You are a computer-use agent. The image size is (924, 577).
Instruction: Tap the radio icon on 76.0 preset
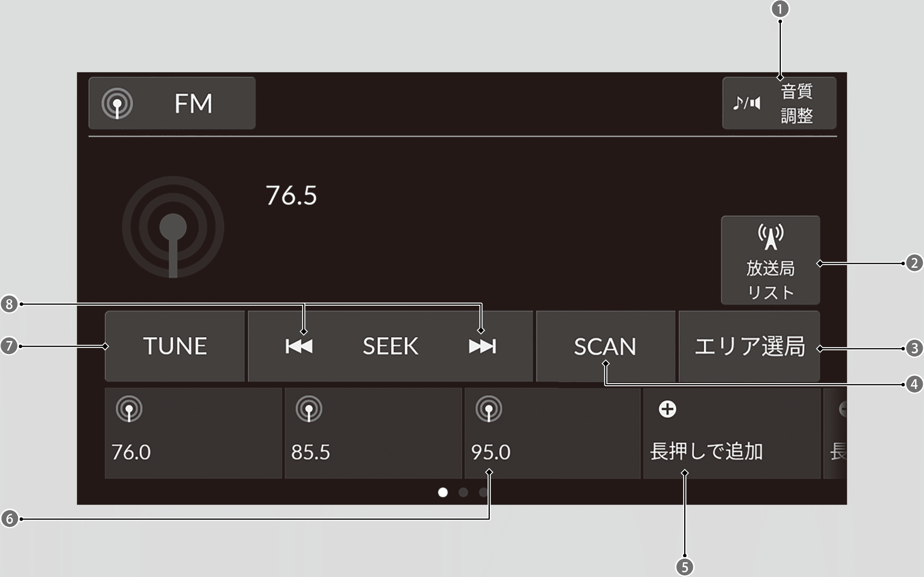[x=129, y=409]
